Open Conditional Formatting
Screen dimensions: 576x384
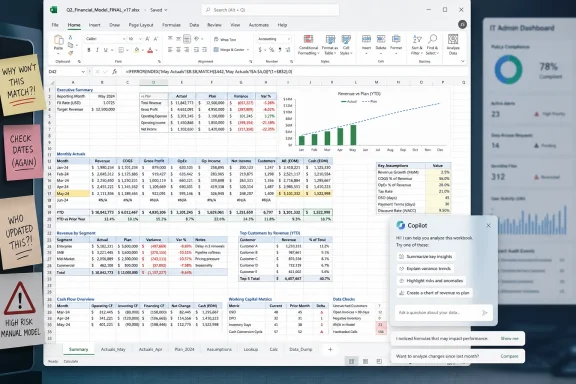308,45
